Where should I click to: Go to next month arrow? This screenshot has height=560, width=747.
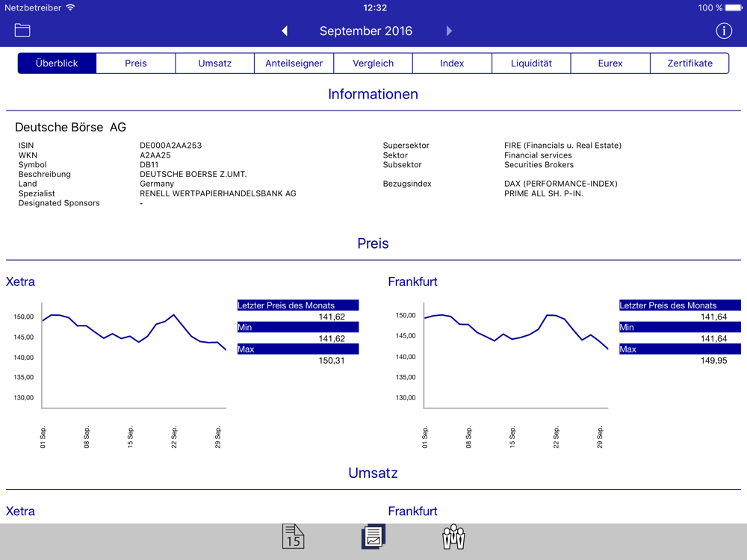(449, 31)
